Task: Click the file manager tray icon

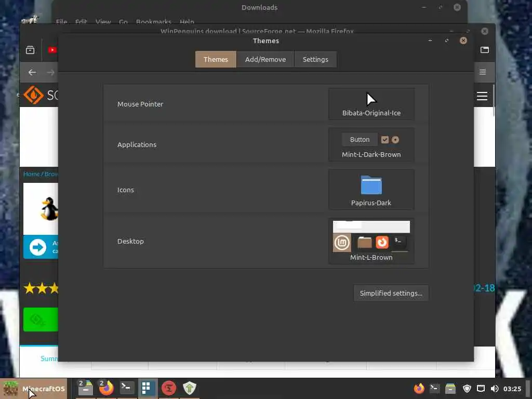Action: tap(450, 389)
